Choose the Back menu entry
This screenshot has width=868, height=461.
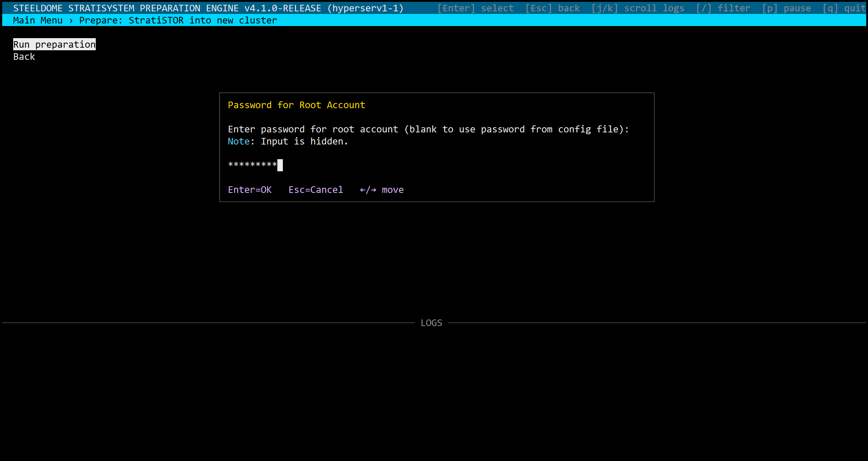tap(24, 57)
